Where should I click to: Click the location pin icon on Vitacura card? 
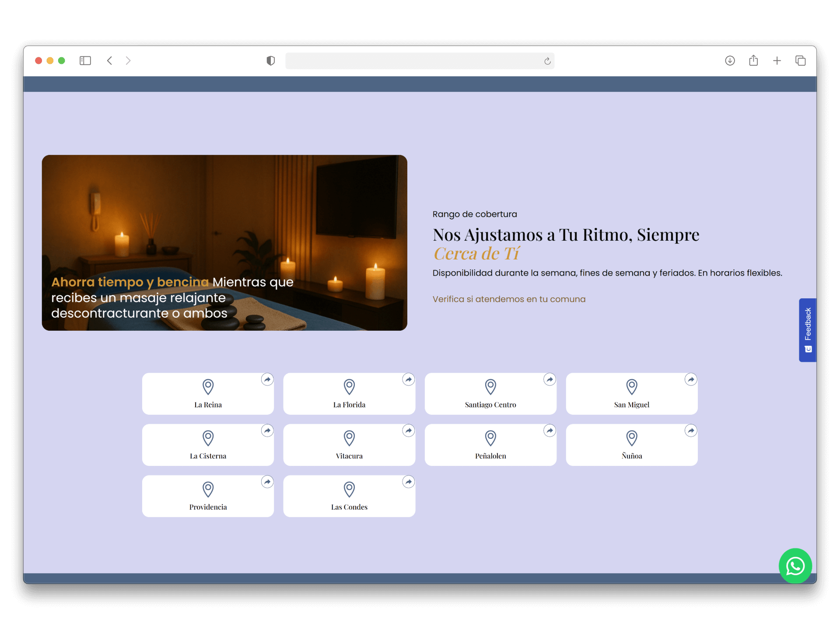coord(349,438)
